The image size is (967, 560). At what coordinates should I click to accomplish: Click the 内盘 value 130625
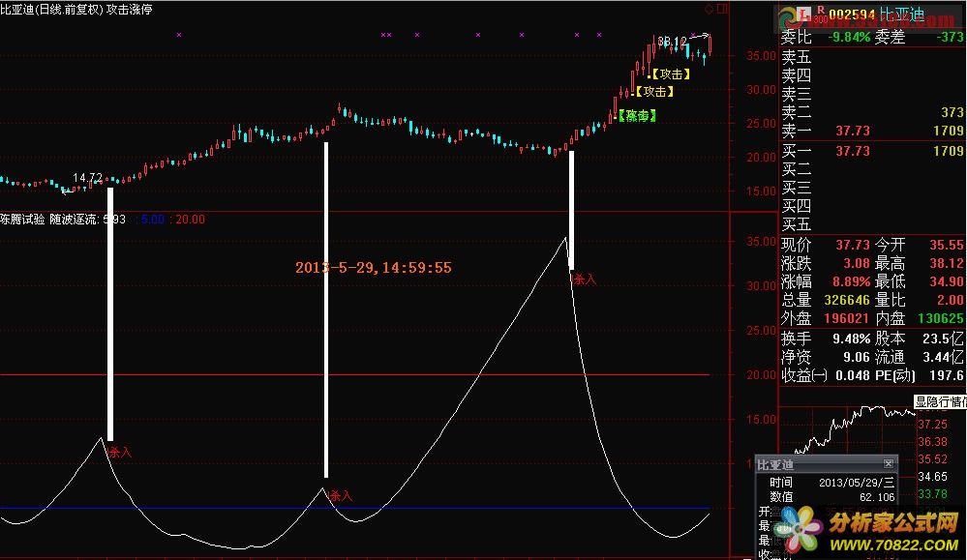(x=941, y=318)
